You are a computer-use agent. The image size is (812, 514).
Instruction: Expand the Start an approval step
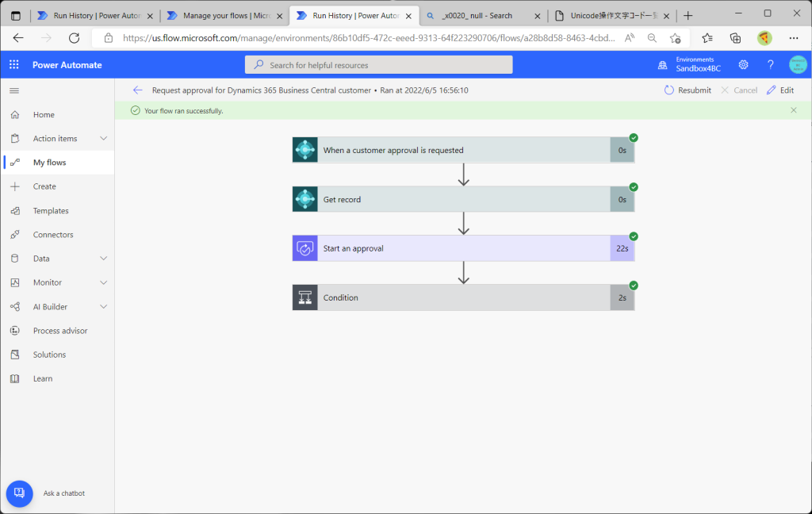pos(463,249)
